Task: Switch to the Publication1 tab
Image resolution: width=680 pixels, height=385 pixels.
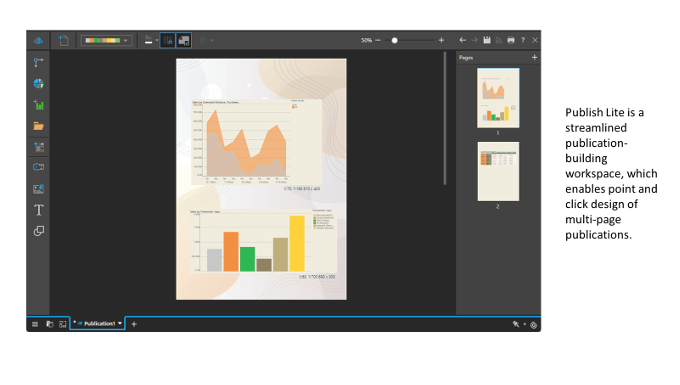Action: (98, 323)
